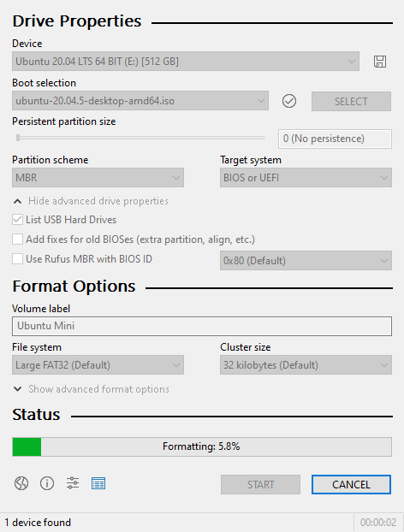Enable Add fixes for old BIOSes checkbox

18,239
